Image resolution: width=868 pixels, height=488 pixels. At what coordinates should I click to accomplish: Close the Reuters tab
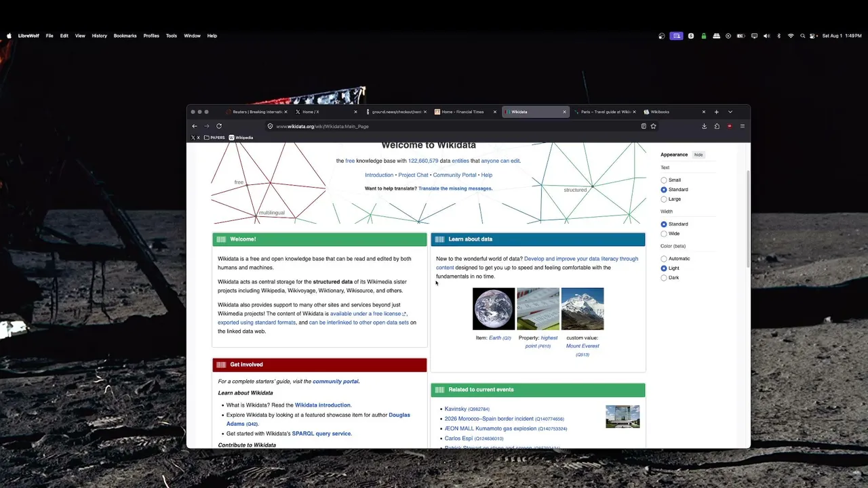click(285, 112)
